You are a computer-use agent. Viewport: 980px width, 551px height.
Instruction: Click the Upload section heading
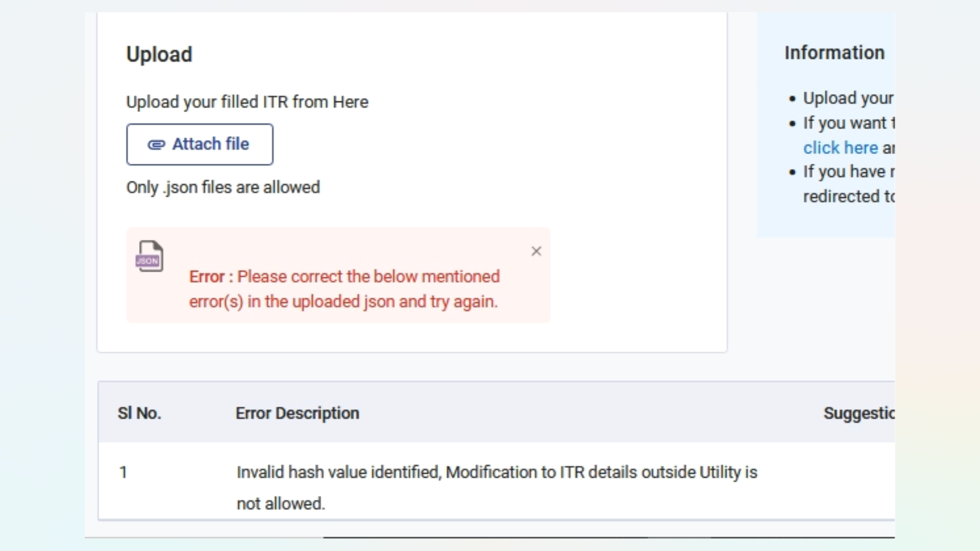tap(159, 54)
